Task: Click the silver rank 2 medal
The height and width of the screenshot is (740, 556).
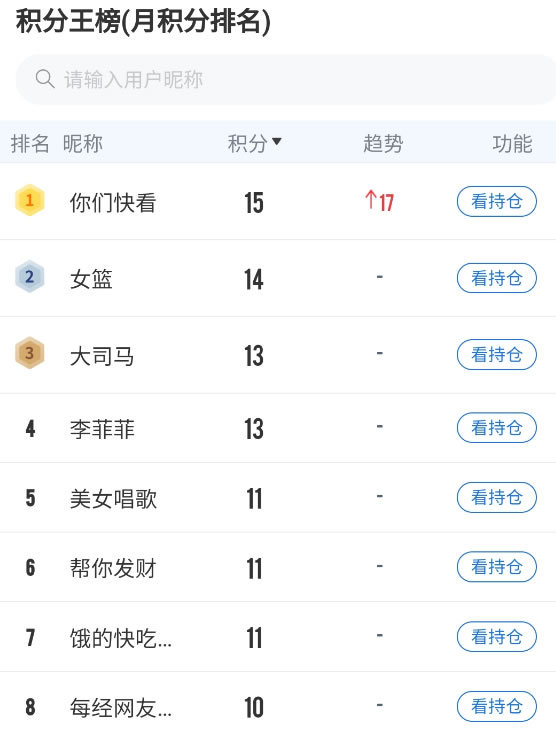Action: [30, 277]
